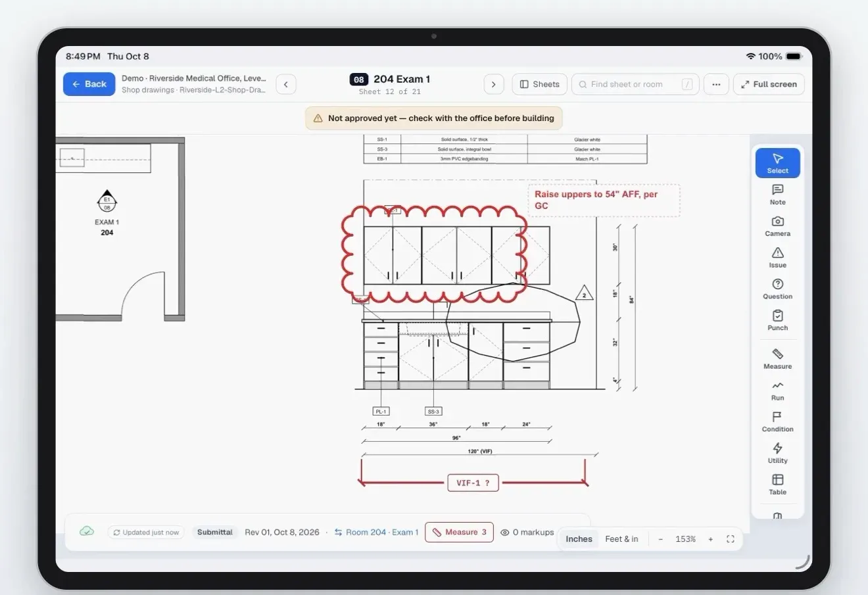
Task: Toggle the Measure 3 filter chip
Action: [x=459, y=533]
